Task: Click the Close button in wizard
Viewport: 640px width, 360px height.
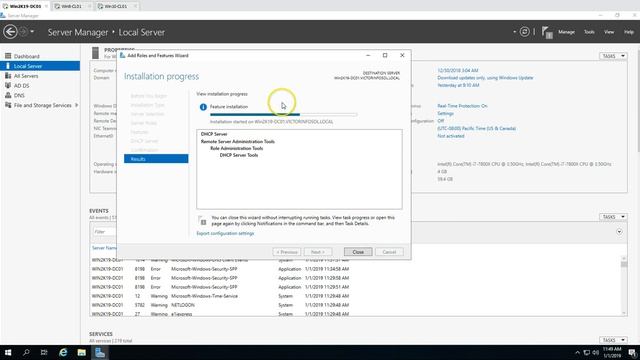Action: coord(358,252)
